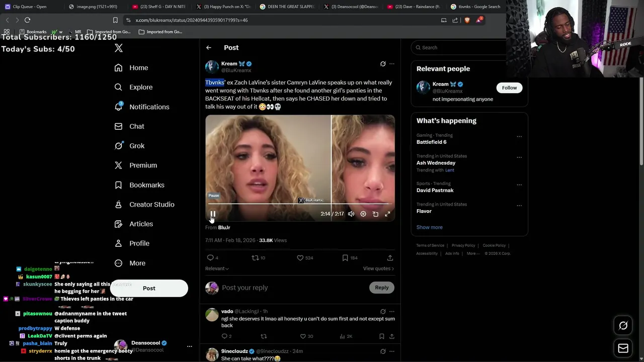644x362 pixels.
Task: Like the post with 524 likes
Action: pos(305,258)
